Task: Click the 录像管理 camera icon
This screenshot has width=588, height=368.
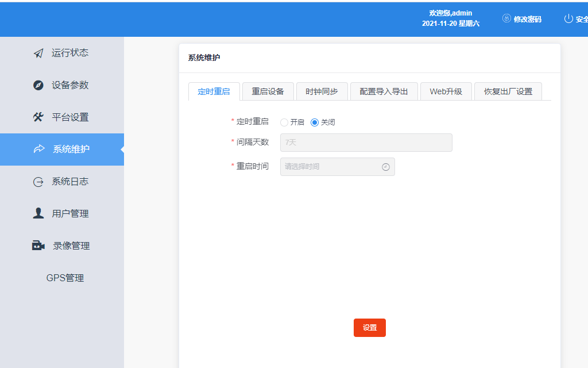Action: 38,246
